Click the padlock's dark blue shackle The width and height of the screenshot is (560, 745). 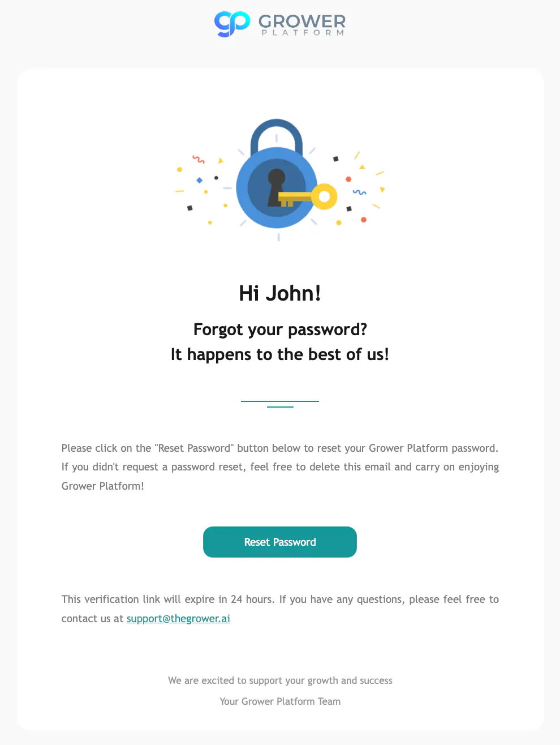(277, 136)
